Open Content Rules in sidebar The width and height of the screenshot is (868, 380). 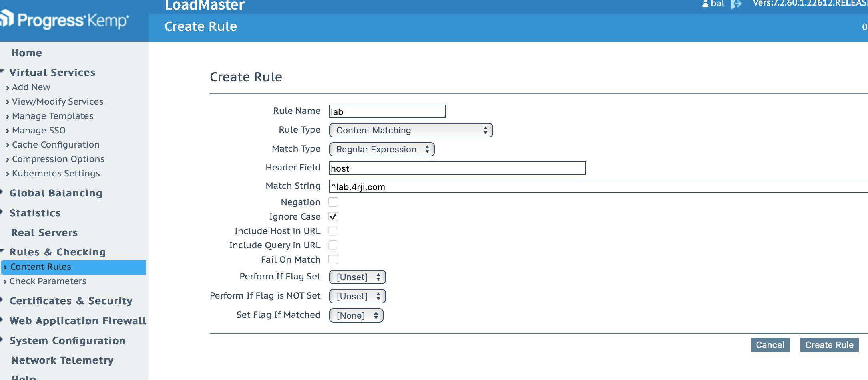[x=40, y=267]
